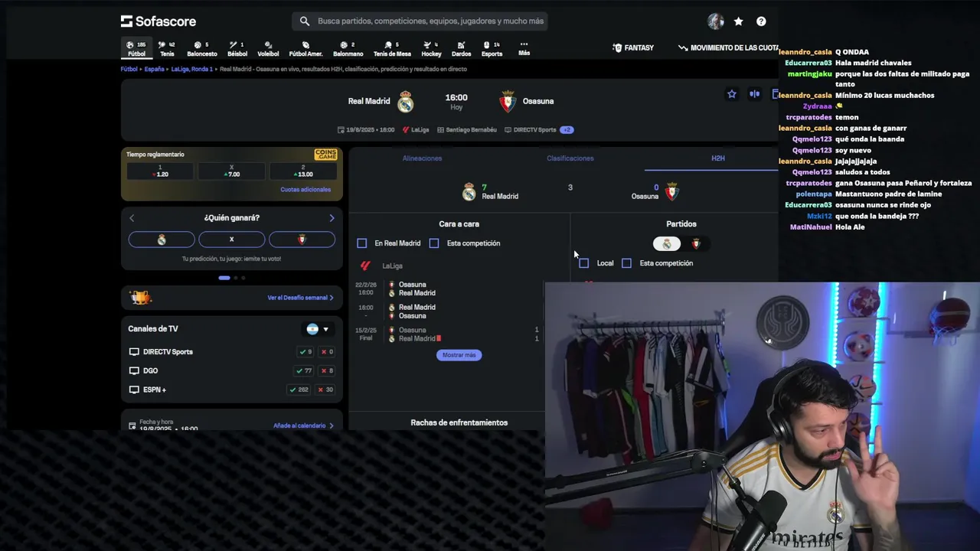Open the country dropdown in Canales de TV
Screen dimensions: 980x551
[318, 329]
